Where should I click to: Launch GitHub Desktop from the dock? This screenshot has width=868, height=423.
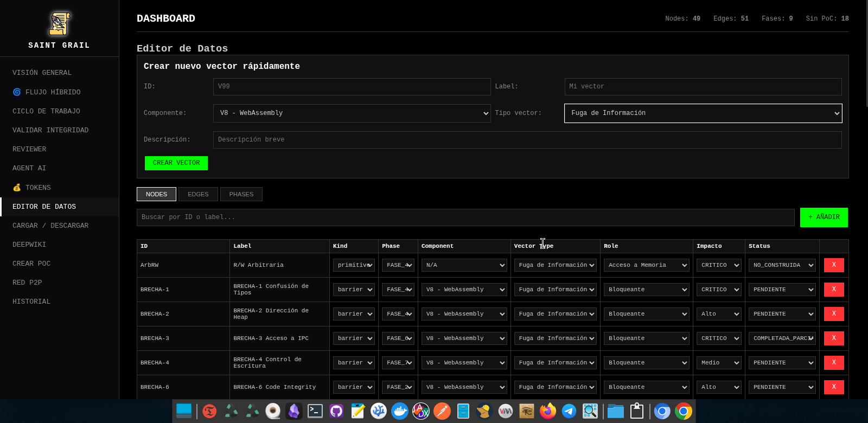coord(336,412)
